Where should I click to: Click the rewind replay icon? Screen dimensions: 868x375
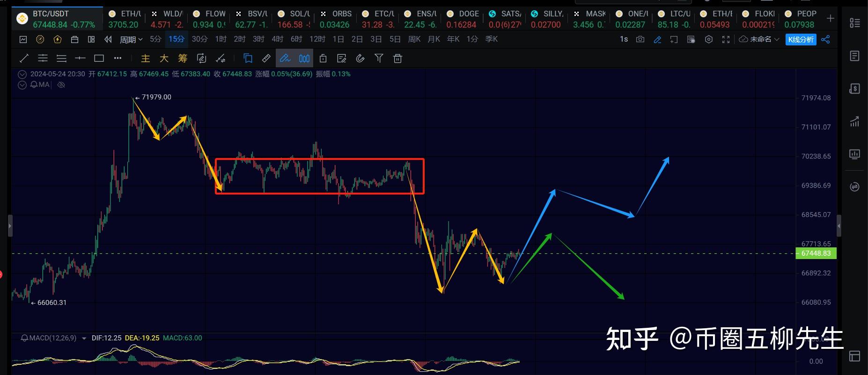coord(108,39)
